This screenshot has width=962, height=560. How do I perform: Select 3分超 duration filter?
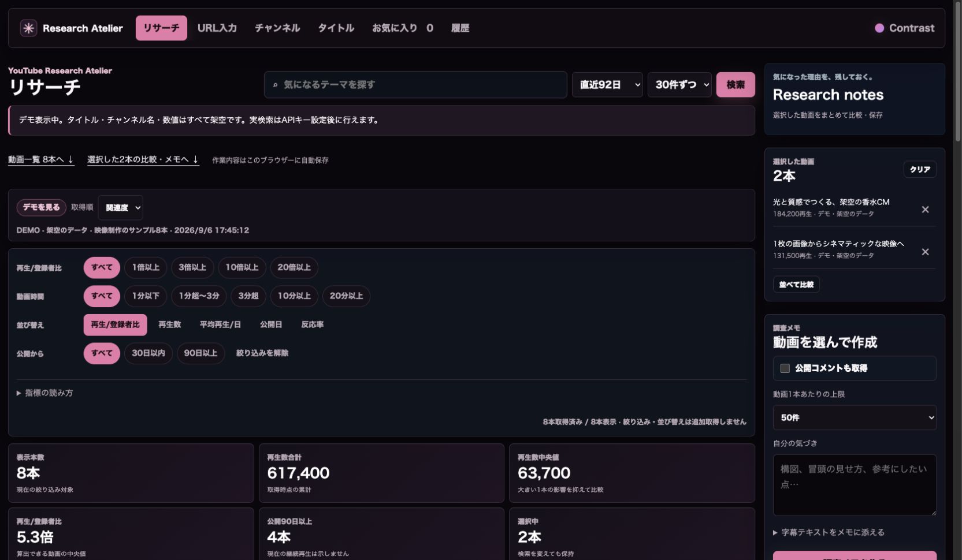click(248, 296)
